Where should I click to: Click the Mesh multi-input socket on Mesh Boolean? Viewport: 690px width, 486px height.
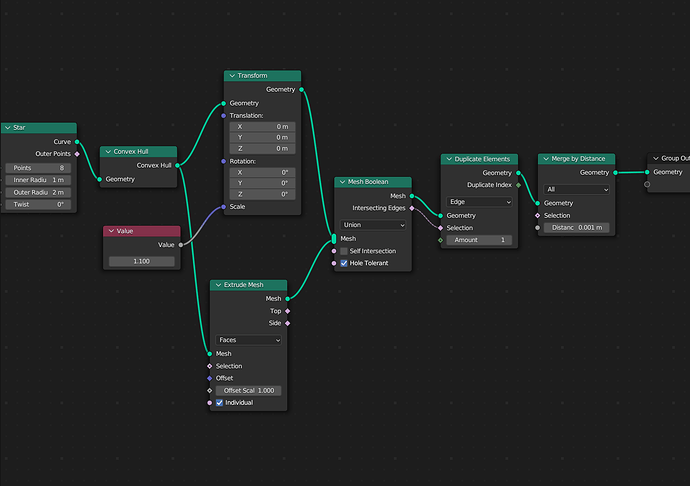tap(334, 239)
